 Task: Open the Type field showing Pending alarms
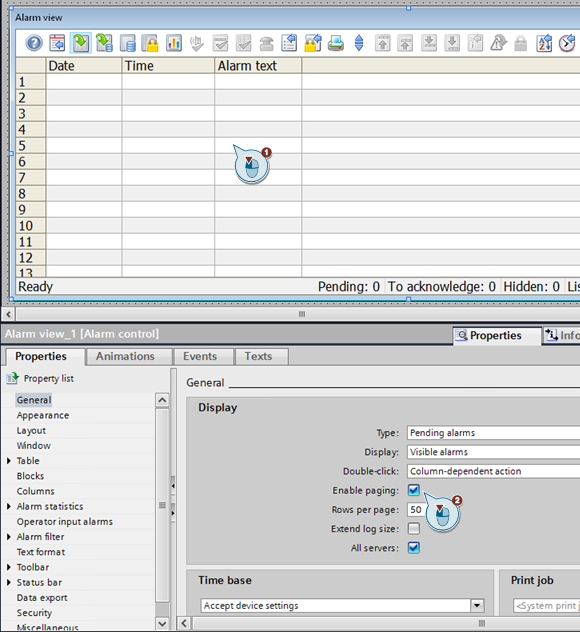pos(493,433)
